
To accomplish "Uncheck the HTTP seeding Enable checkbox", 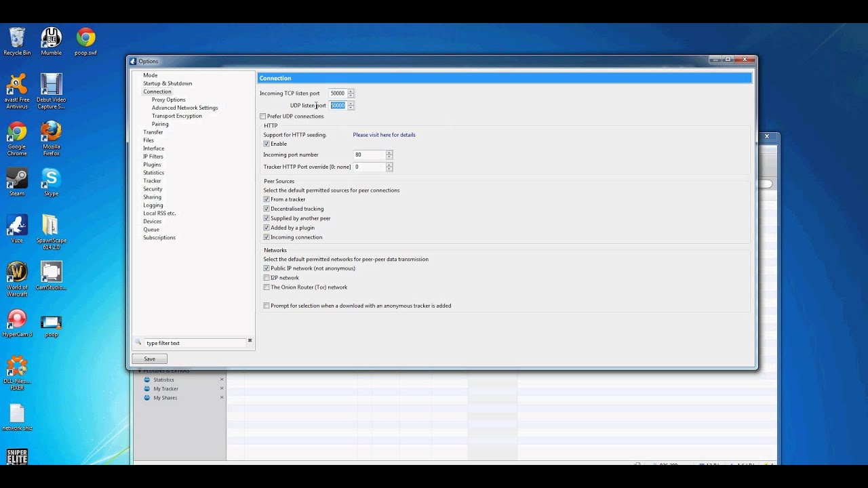I will 267,144.
